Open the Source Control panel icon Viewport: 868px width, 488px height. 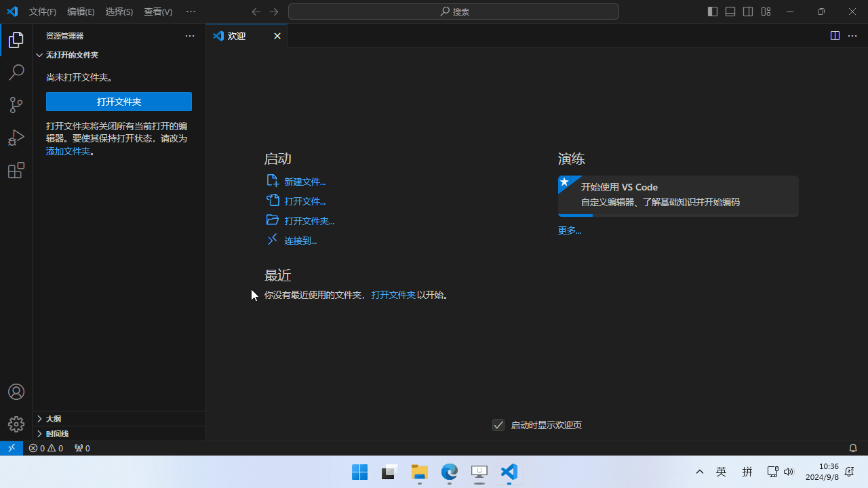pos(16,105)
